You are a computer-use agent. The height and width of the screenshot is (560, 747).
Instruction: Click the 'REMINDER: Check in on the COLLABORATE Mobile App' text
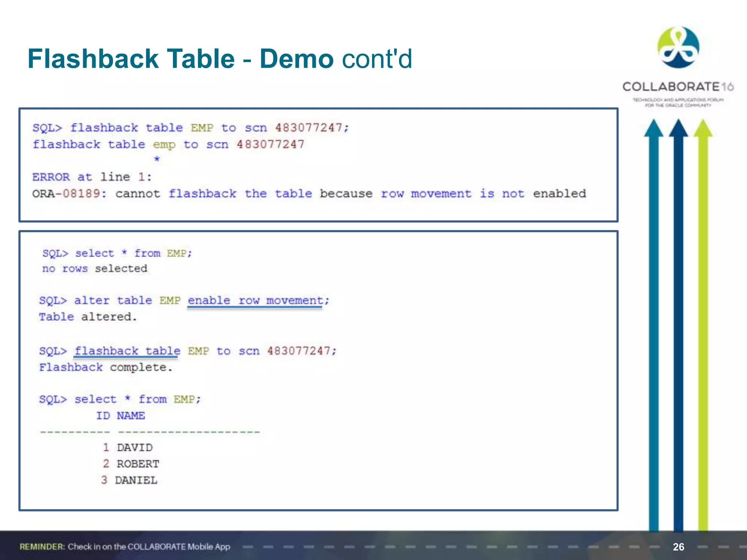pyautogui.click(x=125, y=547)
